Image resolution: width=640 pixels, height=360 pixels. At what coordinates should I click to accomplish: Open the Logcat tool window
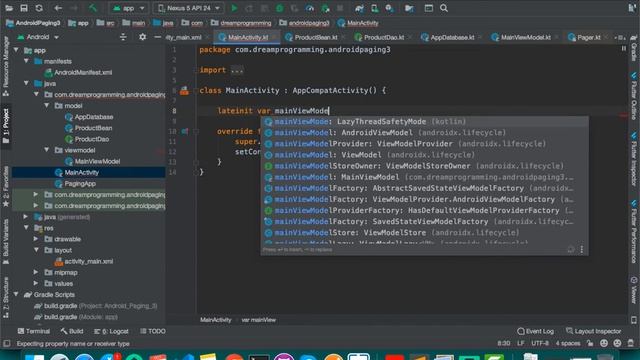coord(111,331)
